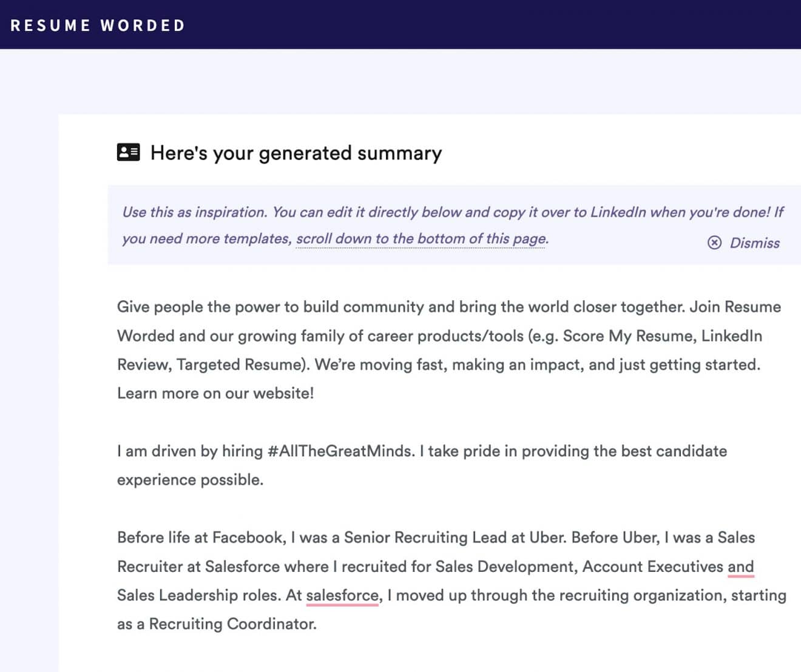Click the heading "Here's your generated summary"
801x672 pixels.
(x=296, y=153)
